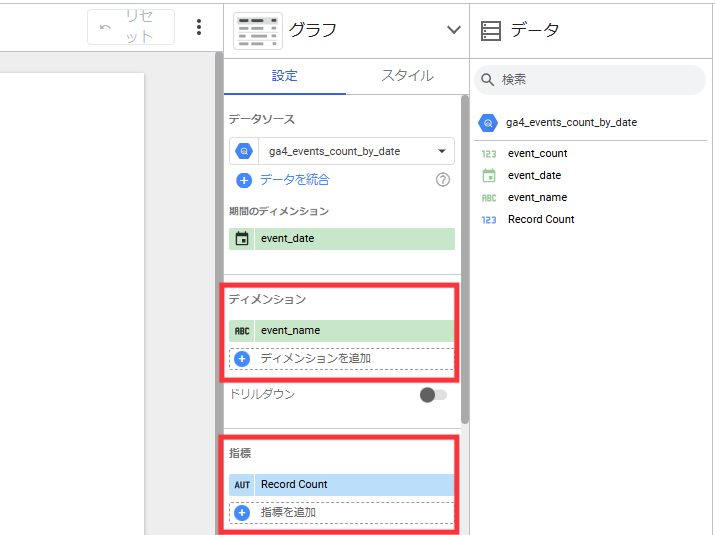715x535 pixels.
Task: Click データを統合 blend data link
Action: [295, 180]
